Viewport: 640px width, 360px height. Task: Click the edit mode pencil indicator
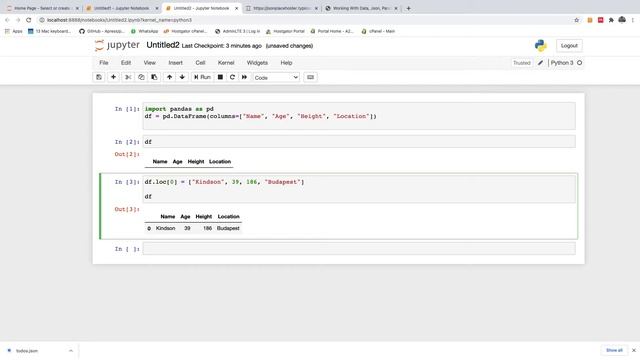(x=540, y=63)
